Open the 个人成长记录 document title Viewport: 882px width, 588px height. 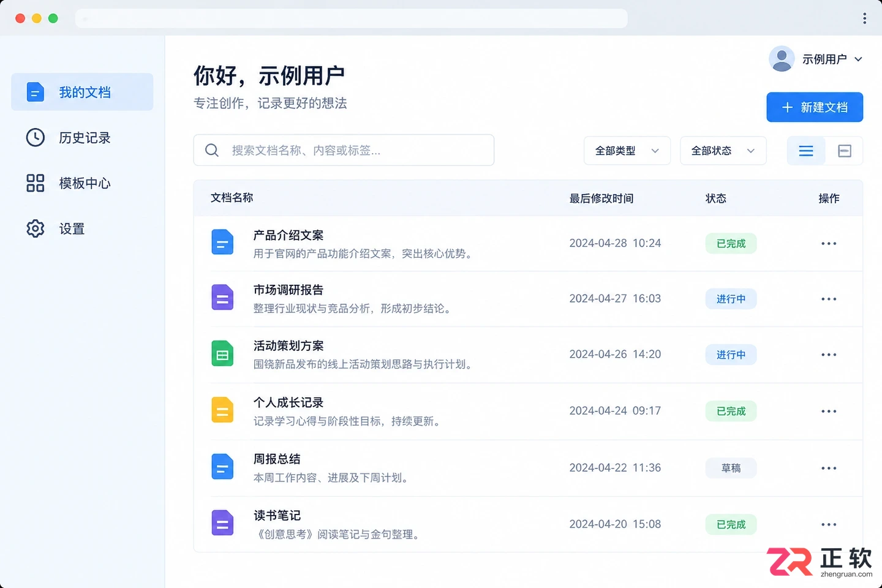[288, 402]
